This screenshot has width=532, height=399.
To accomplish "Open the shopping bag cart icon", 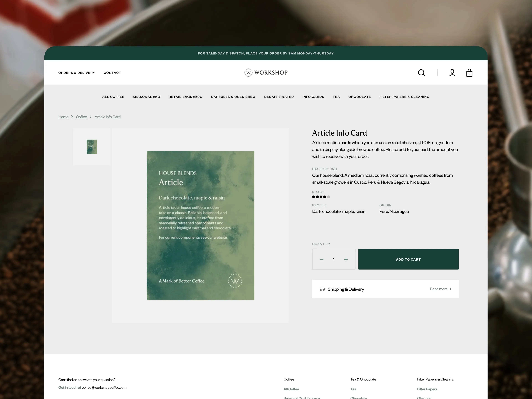I will pyautogui.click(x=469, y=73).
